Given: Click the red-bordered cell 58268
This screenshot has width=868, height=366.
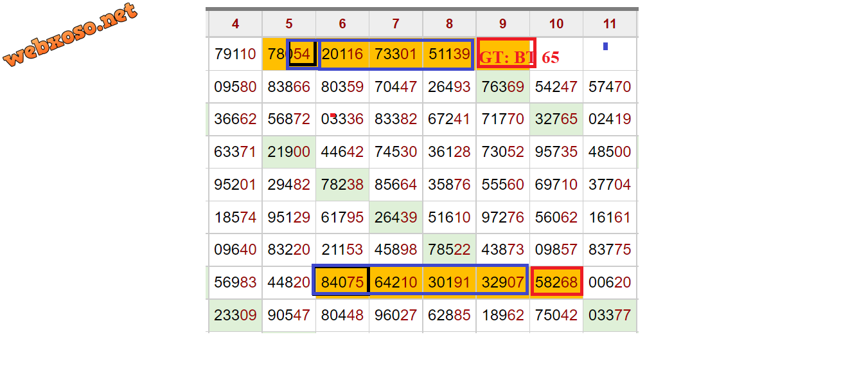Looking at the screenshot, I should point(556,283).
